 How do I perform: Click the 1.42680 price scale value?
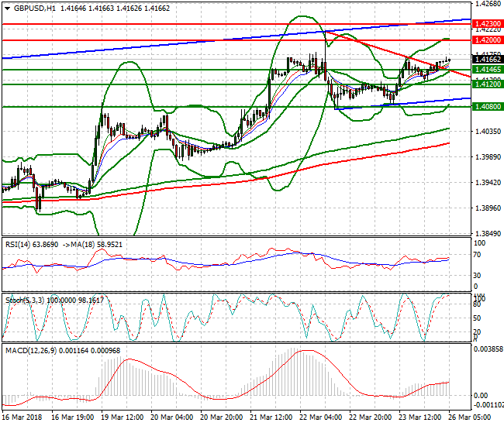pos(488,4)
